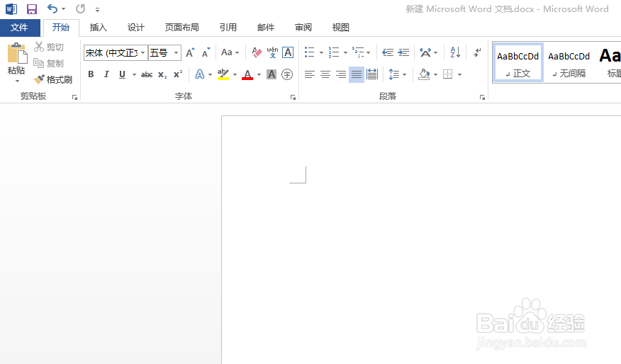
Task: Undo the last action
Action: 52,8
